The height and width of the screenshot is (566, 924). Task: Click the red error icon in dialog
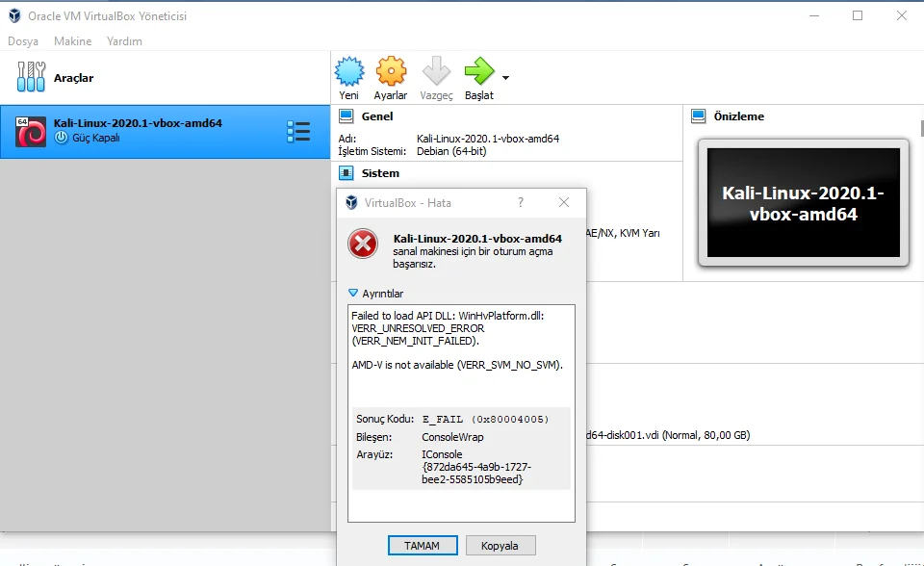point(363,244)
